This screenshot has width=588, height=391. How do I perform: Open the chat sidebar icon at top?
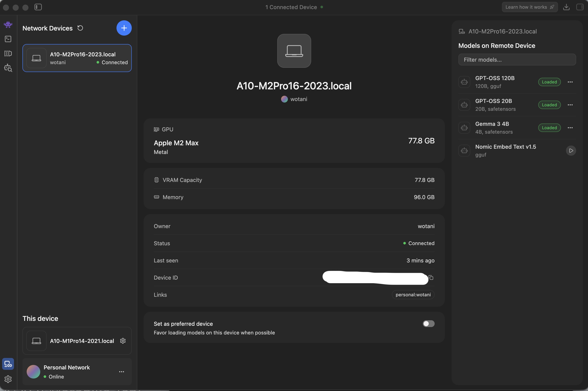8,24
